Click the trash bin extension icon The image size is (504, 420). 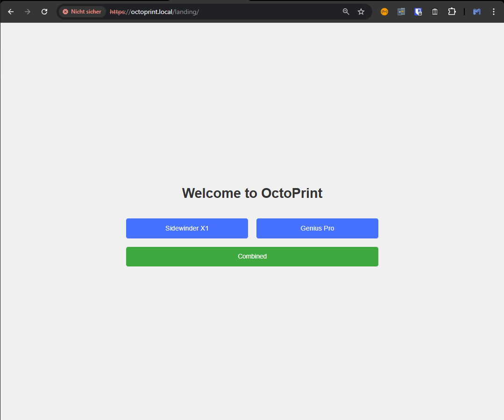[x=435, y=12]
